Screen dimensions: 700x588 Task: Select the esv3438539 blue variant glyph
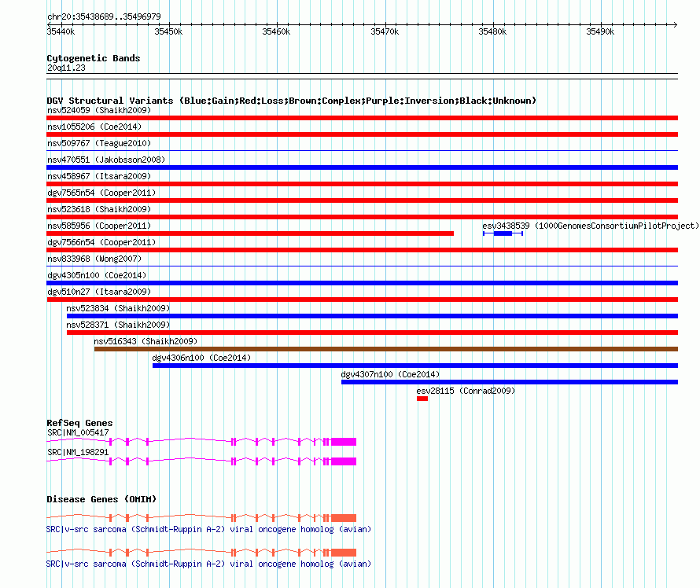click(x=503, y=233)
